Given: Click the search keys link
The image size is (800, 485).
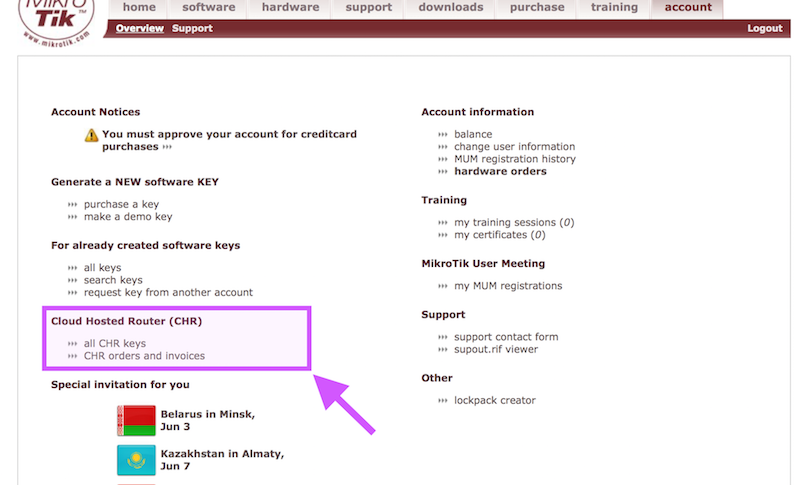Looking at the screenshot, I should pos(113,280).
